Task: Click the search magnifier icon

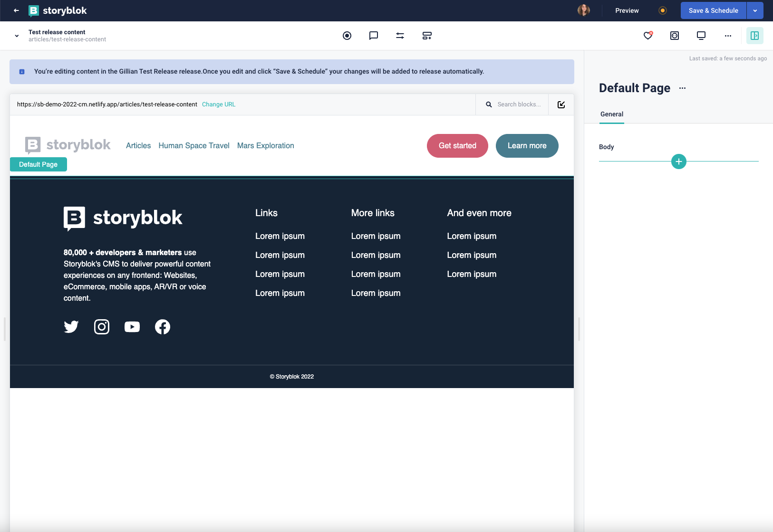Action: [x=489, y=104]
